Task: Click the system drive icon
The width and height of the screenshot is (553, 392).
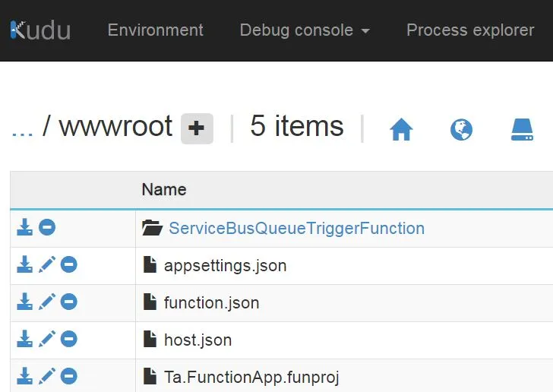Action: point(522,130)
